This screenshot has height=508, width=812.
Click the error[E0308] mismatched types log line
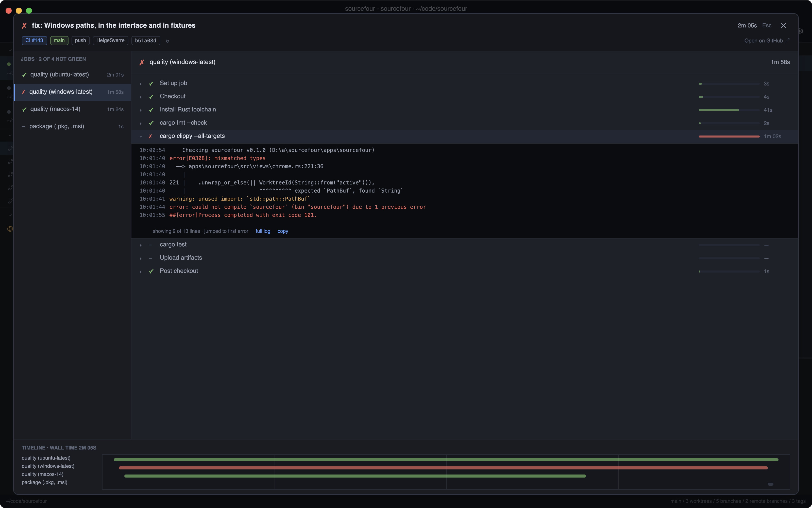click(x=217, y=158)
